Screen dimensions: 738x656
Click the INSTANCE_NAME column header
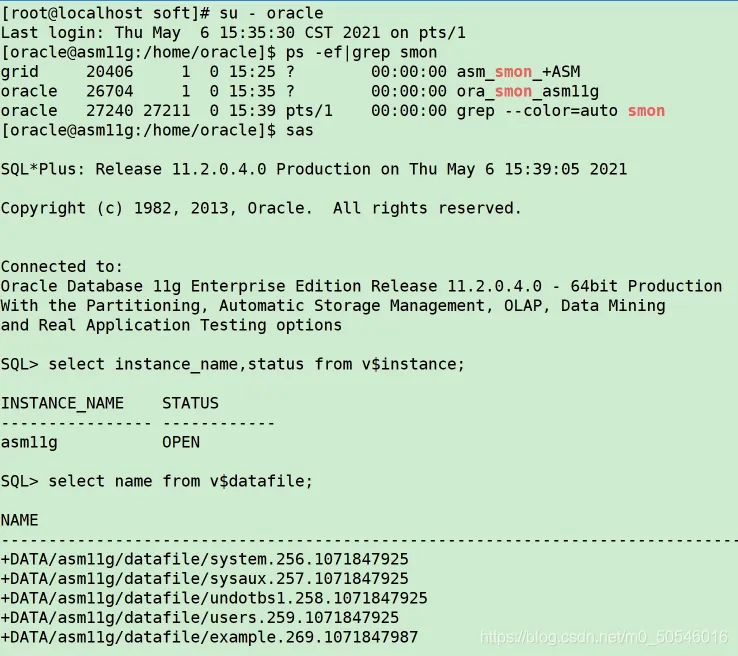click(62, 403)
